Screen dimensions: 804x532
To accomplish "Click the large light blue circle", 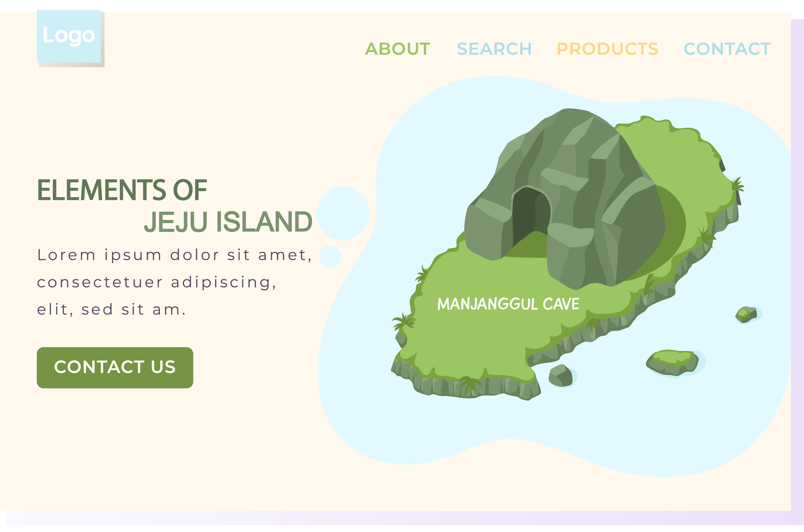I will coord(343,213).
